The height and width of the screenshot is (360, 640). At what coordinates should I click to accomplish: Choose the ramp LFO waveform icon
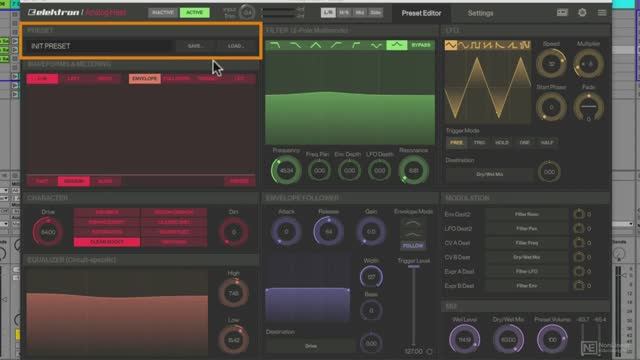pos(512,45)
